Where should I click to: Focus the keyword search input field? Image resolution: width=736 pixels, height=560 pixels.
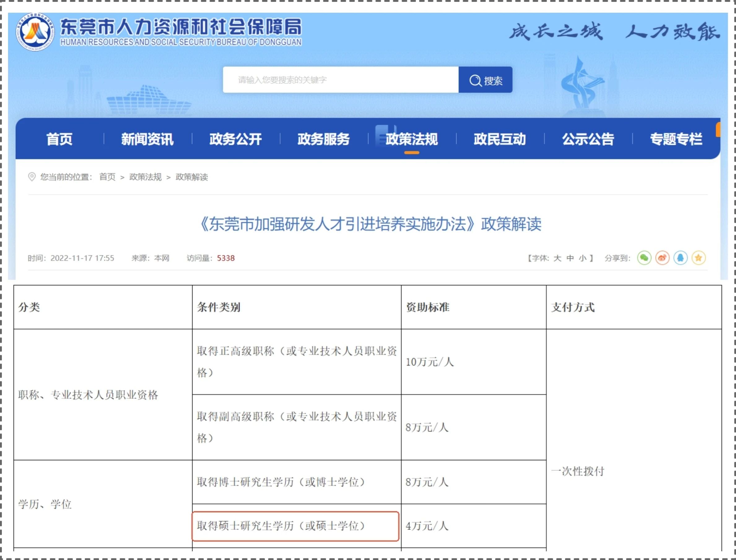[340, 80]
